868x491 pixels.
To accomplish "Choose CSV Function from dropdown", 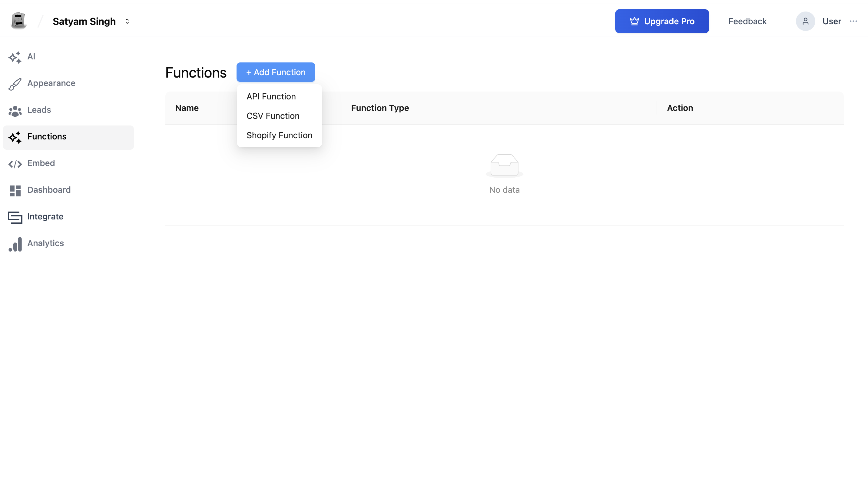I will [x=279, y=116].
